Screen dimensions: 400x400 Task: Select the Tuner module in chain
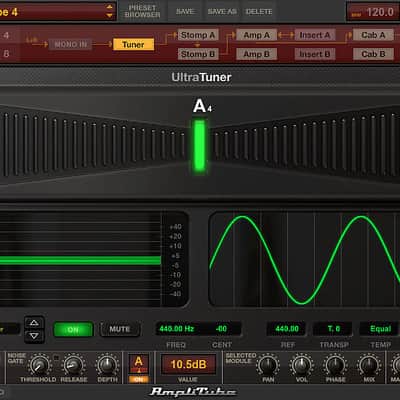[133, 44]
